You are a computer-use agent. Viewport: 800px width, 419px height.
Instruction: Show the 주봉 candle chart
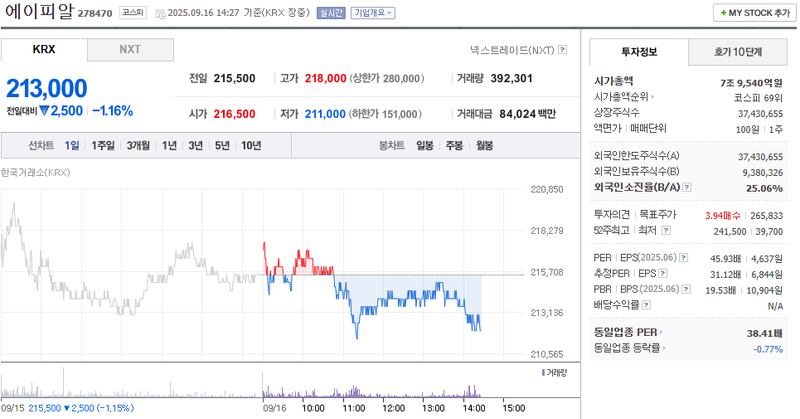tap(454, 146)
